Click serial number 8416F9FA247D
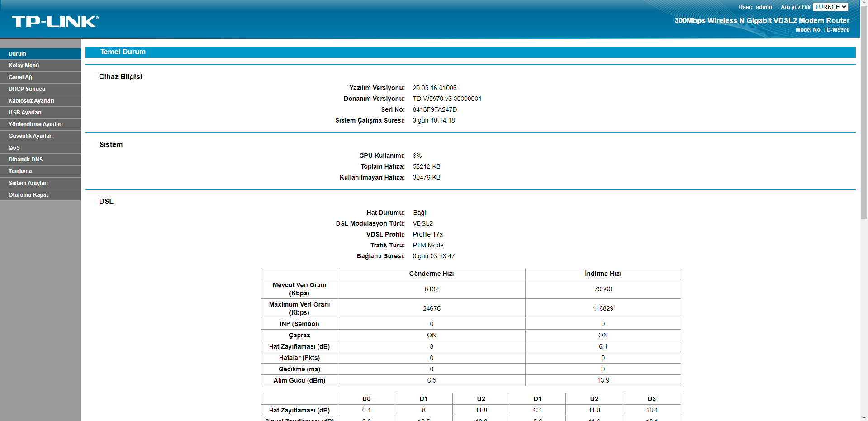The height and width of the screenshot is (421, 868). coord(435,109)
